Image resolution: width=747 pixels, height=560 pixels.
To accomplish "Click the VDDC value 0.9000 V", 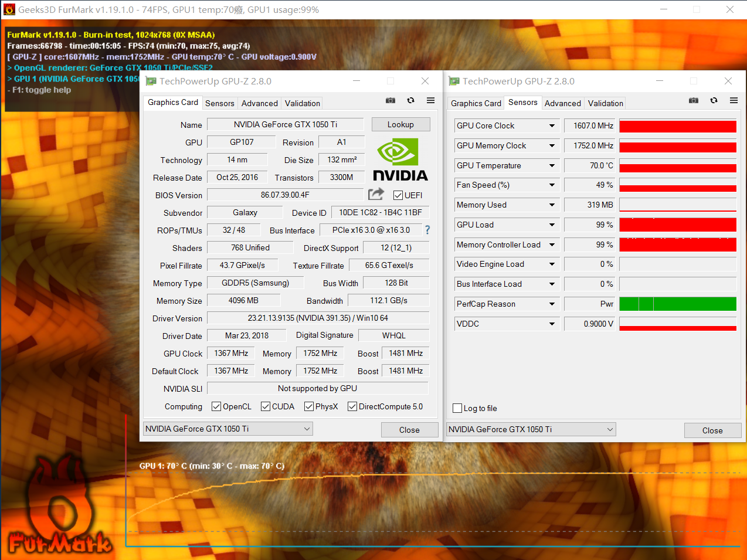I will coord(590,324).
